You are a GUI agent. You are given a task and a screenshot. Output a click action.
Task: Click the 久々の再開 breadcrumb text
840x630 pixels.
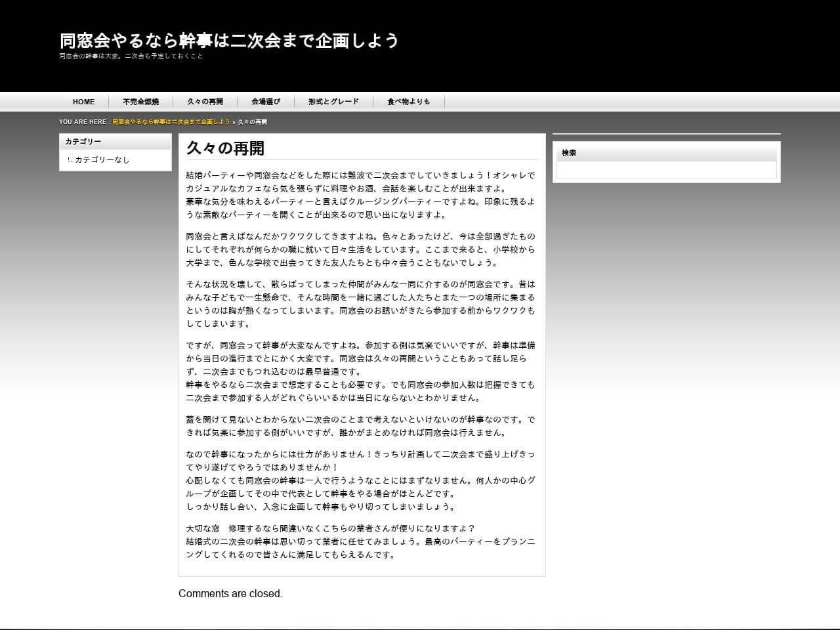tap(252, 122)
